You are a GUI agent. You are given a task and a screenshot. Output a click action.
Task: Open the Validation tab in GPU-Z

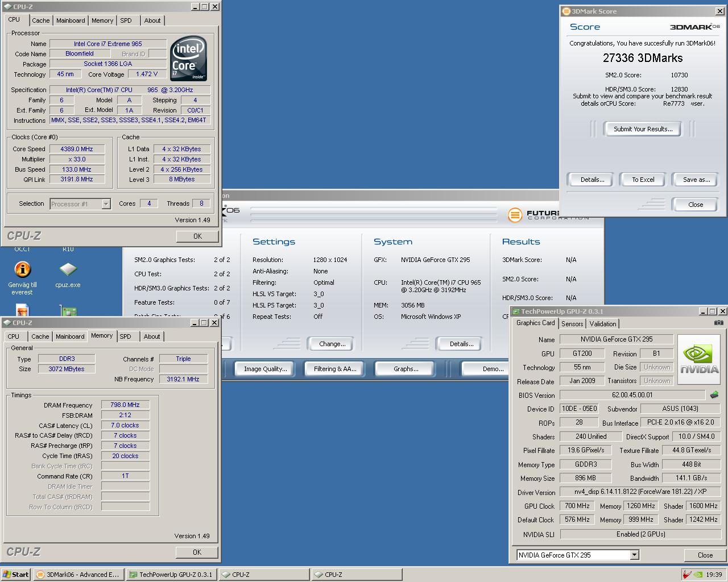(603, 324)
